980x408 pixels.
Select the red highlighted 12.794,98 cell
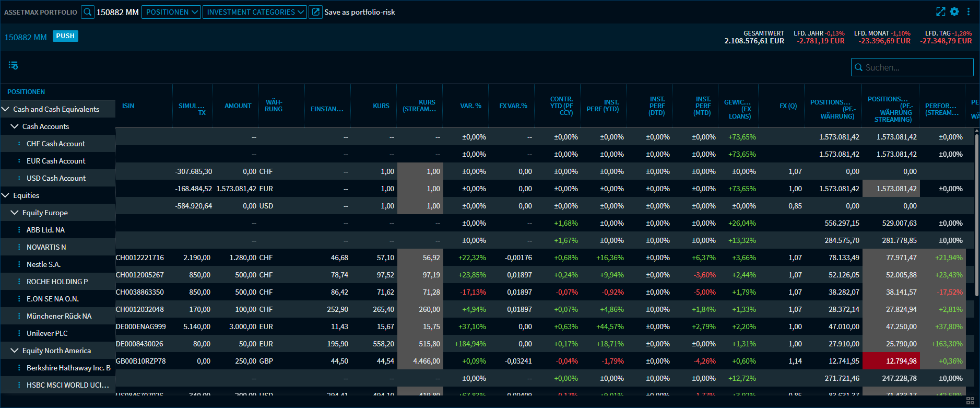pyautogui.click(x=891, y=361)
